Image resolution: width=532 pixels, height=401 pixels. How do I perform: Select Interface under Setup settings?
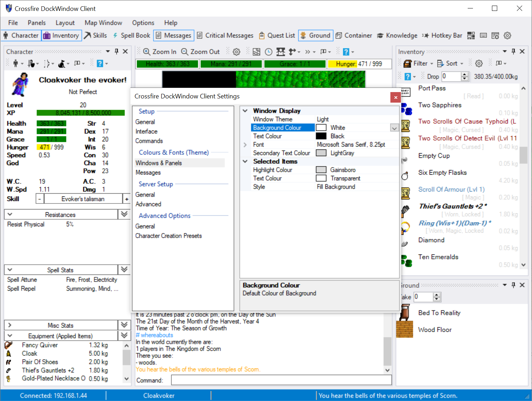[147, 131]
